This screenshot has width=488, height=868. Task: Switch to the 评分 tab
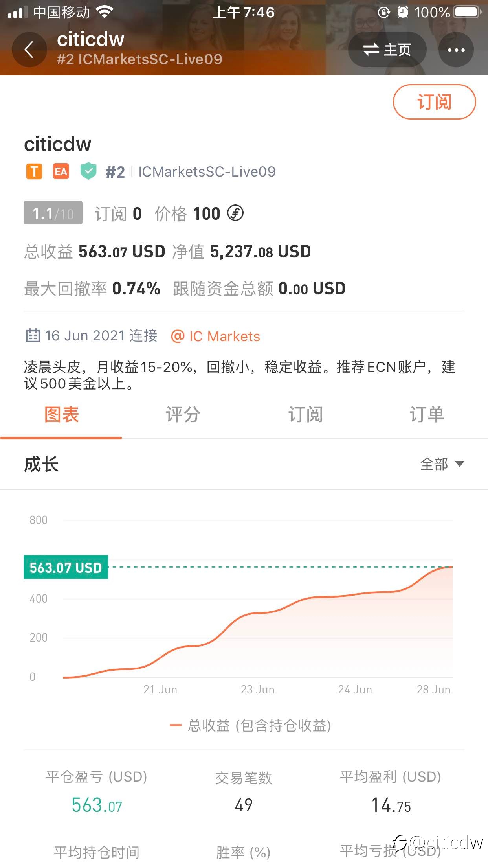pos(183,415)
